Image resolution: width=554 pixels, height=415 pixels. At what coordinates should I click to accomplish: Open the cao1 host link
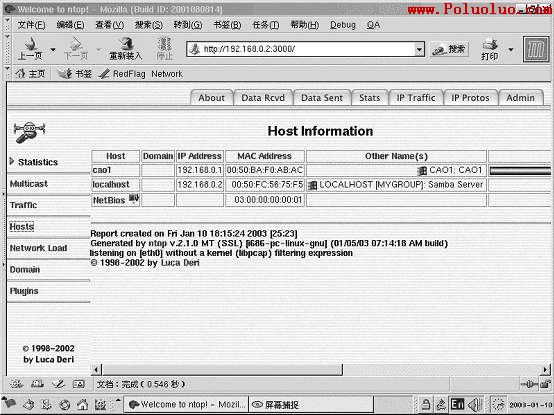[x=102, y=170]
